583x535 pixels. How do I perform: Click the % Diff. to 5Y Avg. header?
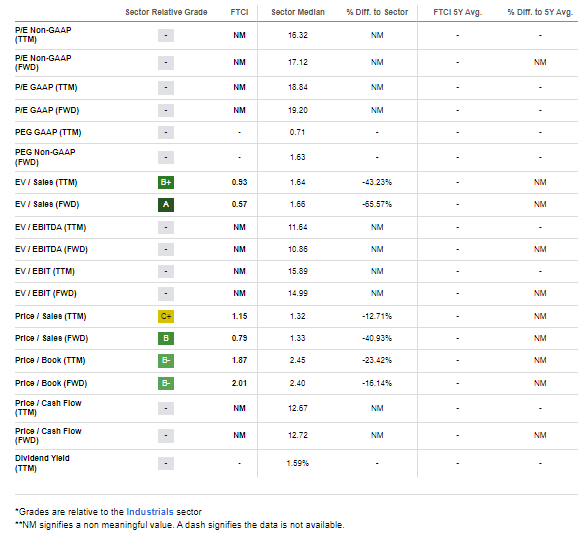tap(540, 12)
